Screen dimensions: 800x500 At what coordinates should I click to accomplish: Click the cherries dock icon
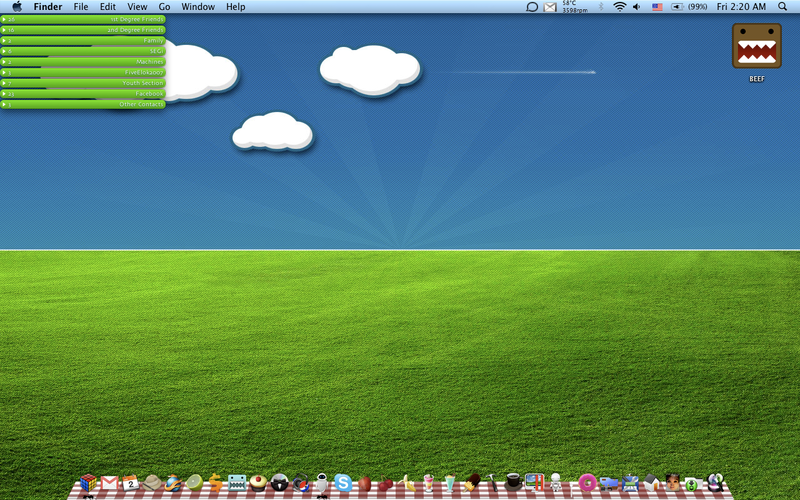coord(386,483)
